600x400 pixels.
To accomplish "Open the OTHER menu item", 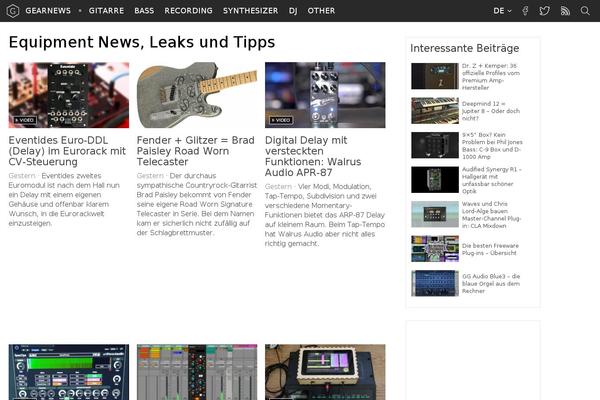I will click(321, 11).
